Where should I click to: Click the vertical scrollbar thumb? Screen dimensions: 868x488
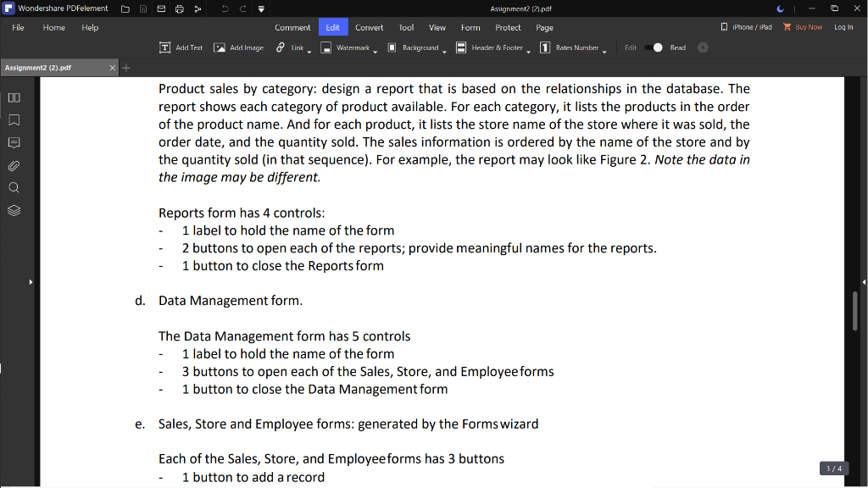point(854,310)
